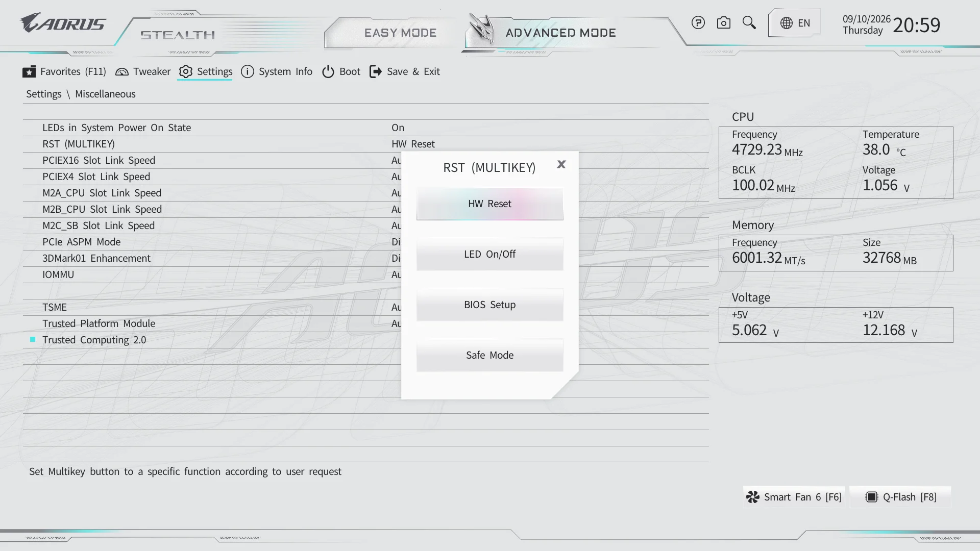Viewport: 980px width, 551px height.
Task: Open Favorites (F11) star icon
Action: [x=29, y=71]
